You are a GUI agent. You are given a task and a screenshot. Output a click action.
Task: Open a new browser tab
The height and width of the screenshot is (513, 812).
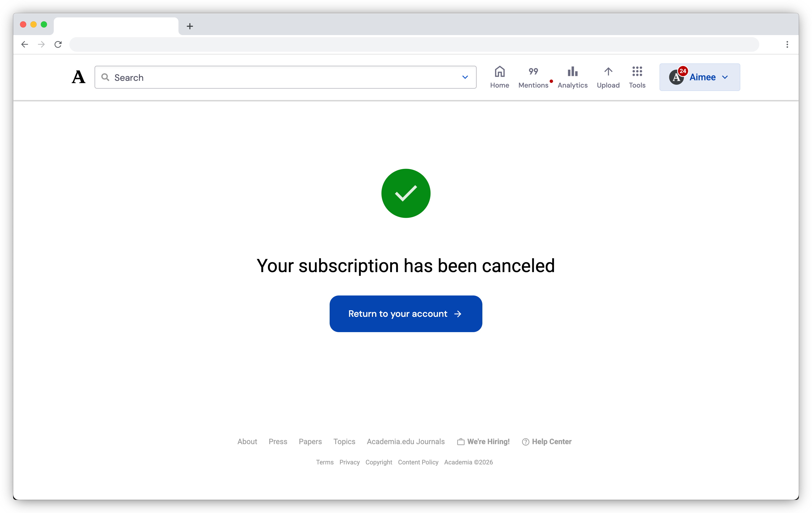(x=190, y=26)
